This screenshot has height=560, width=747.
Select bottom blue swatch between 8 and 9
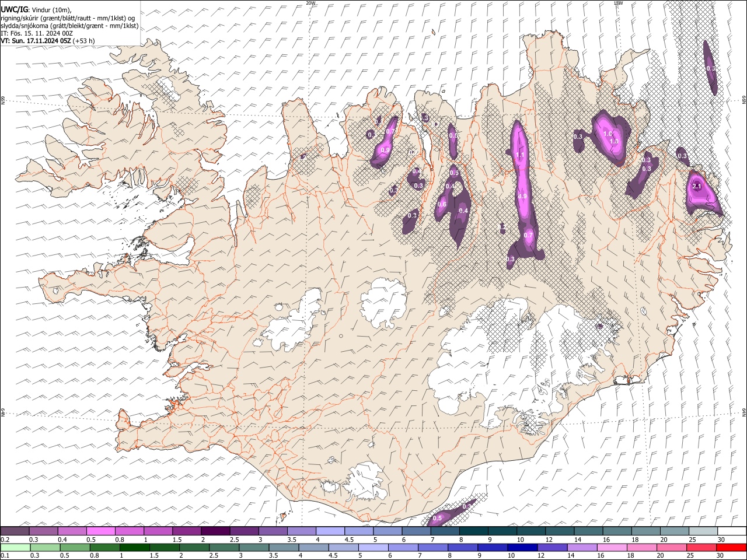(x=462, y=547)
